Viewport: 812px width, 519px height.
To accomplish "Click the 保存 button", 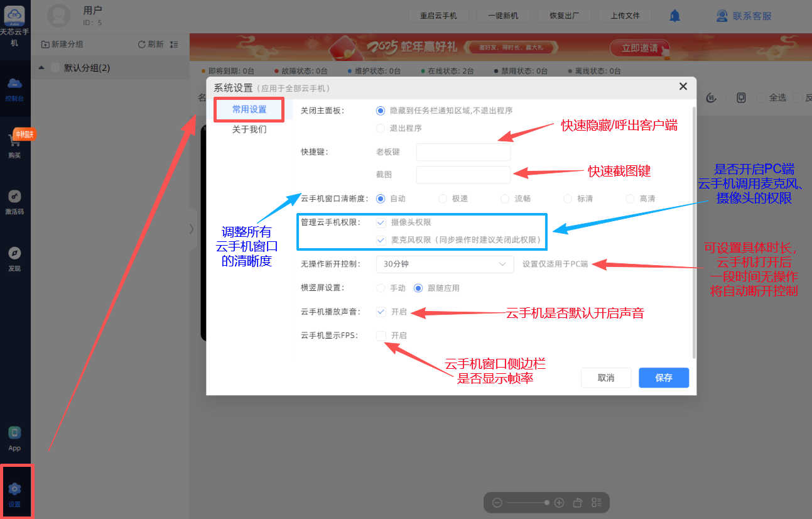I will [663, 378].
